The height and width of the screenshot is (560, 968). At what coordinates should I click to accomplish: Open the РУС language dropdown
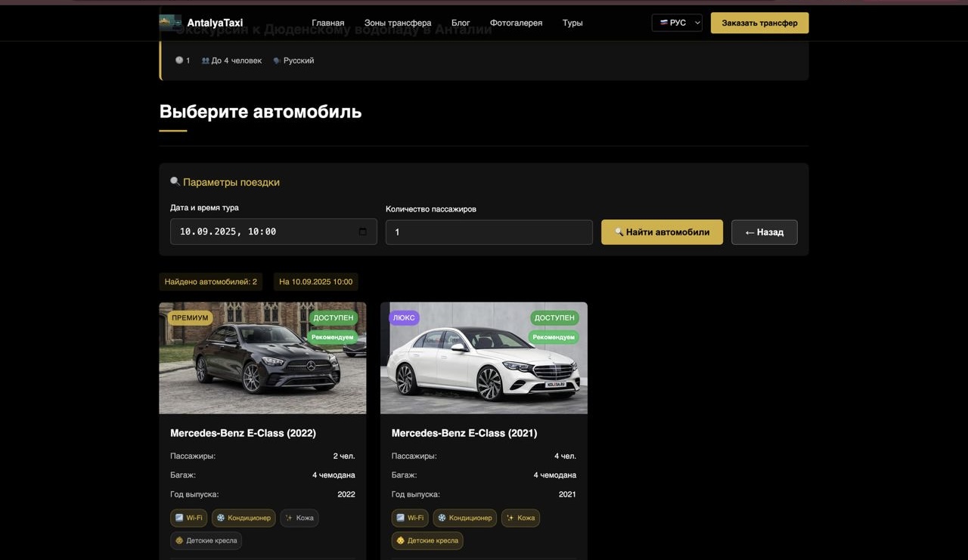pos(677,22)
